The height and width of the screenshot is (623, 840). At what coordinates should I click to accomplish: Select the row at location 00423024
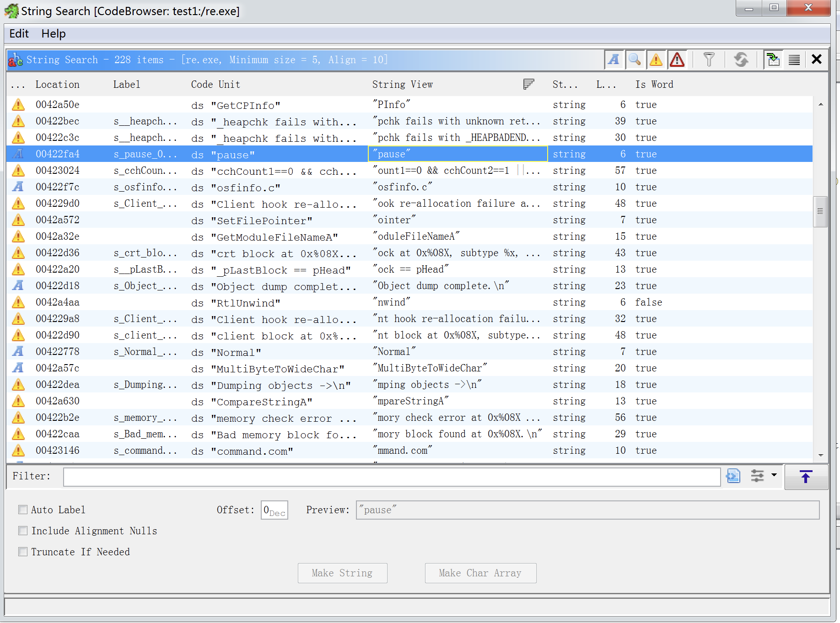coord(409,171)
